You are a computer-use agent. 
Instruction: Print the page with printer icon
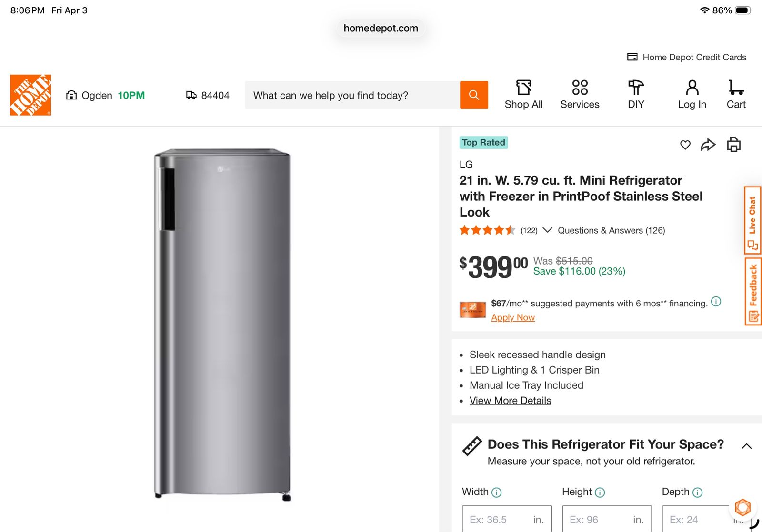(733, 145)
